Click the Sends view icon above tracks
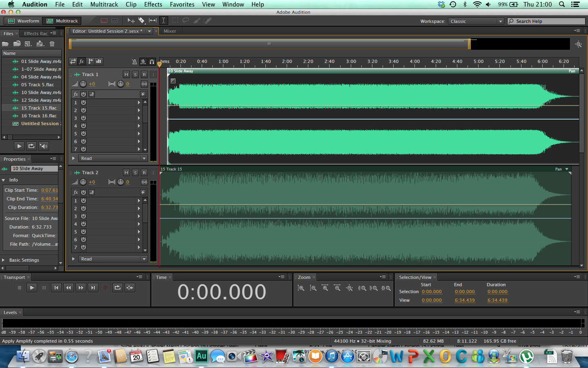588x368 pixels. click(90, 61)
